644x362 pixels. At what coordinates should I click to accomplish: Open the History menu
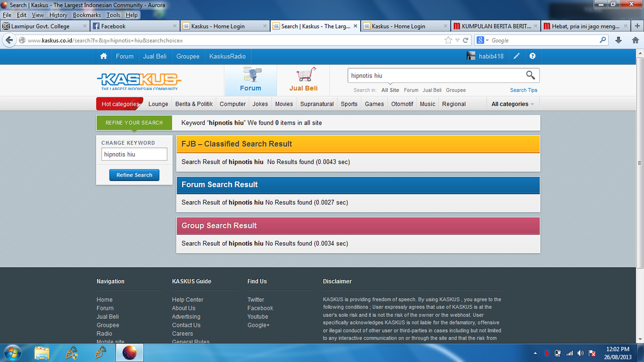pyautogui.click(x=58, y=15)
